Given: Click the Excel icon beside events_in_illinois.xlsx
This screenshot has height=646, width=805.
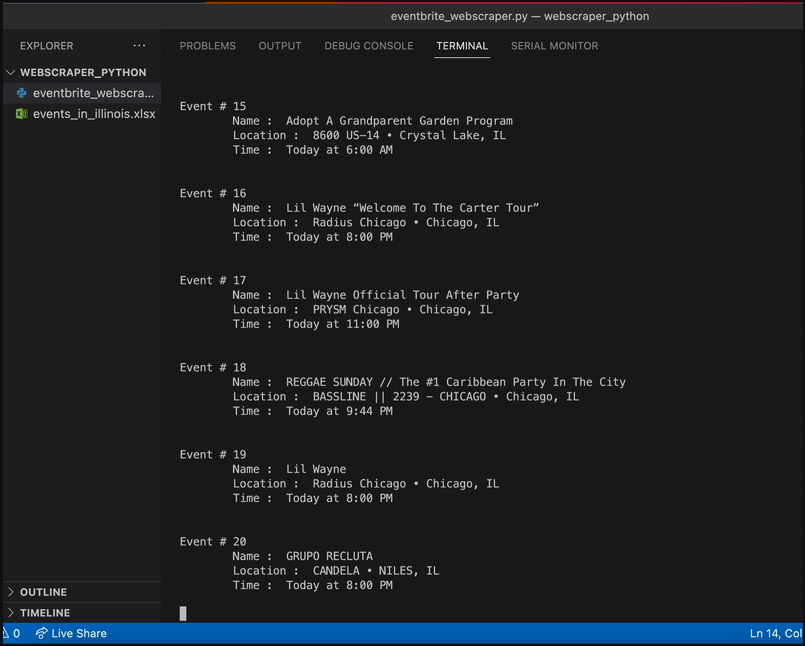Looking at the screenshot, I should tap(22, 113).
